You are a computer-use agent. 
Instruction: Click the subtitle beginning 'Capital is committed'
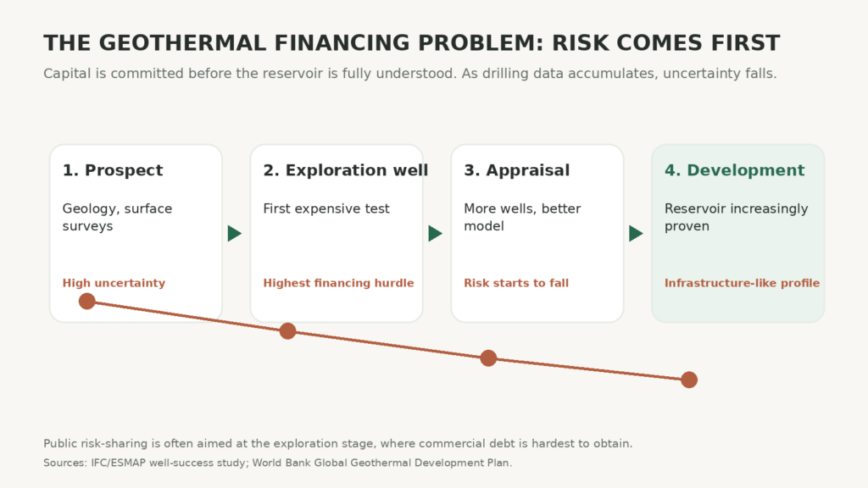click(409, 74)
